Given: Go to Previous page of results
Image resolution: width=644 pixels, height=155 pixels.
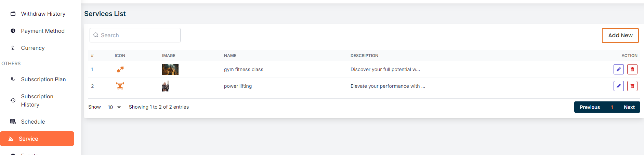Looking at the screenshot, I should coord(590,107).
